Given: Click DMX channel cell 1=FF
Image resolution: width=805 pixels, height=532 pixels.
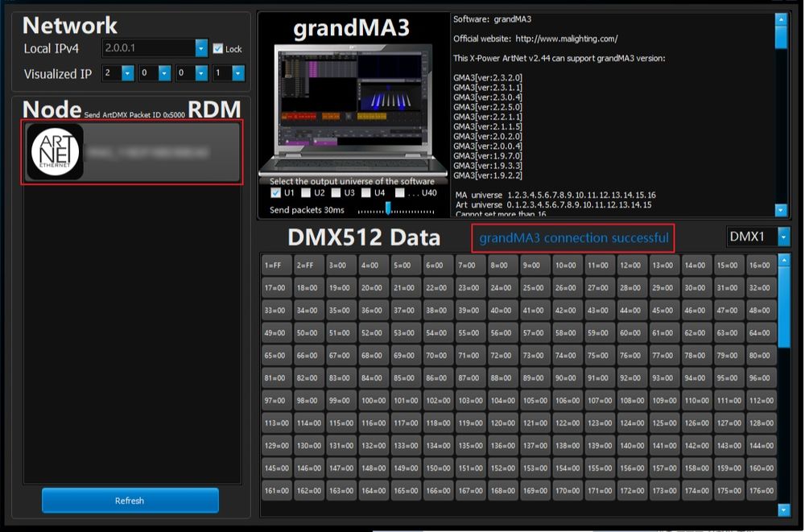Looking at the screenshot, I should click(277, 266).
